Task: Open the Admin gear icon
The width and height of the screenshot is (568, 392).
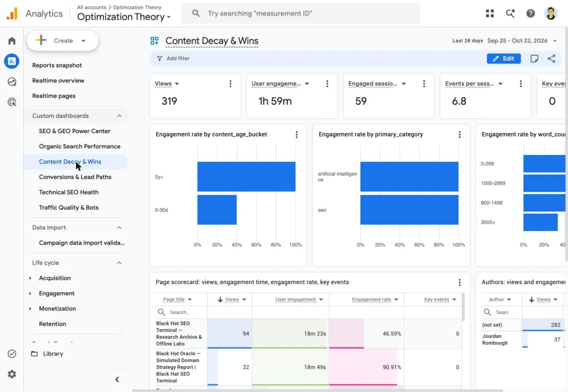Action: [x=12, y=374]
